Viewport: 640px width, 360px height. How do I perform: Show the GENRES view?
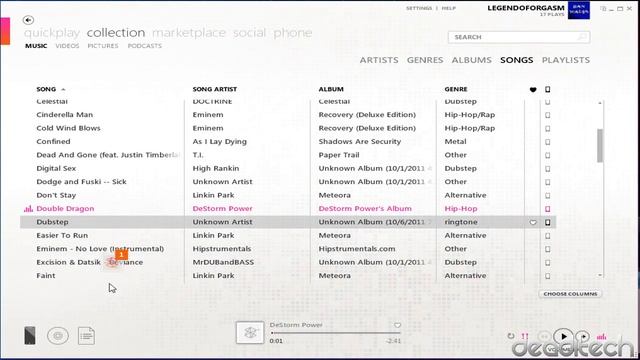click(425, 60)
